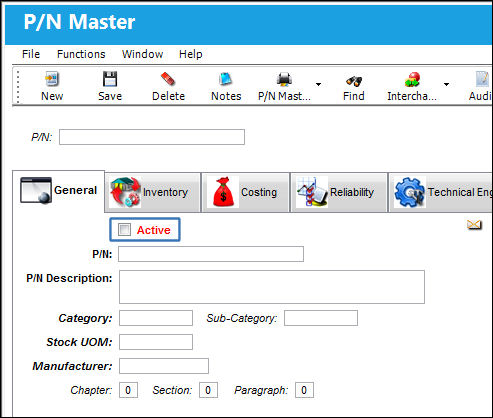Open the Window menu
Image resolution: width=493 pixels, height=418 pixels.
click(142, 54)
